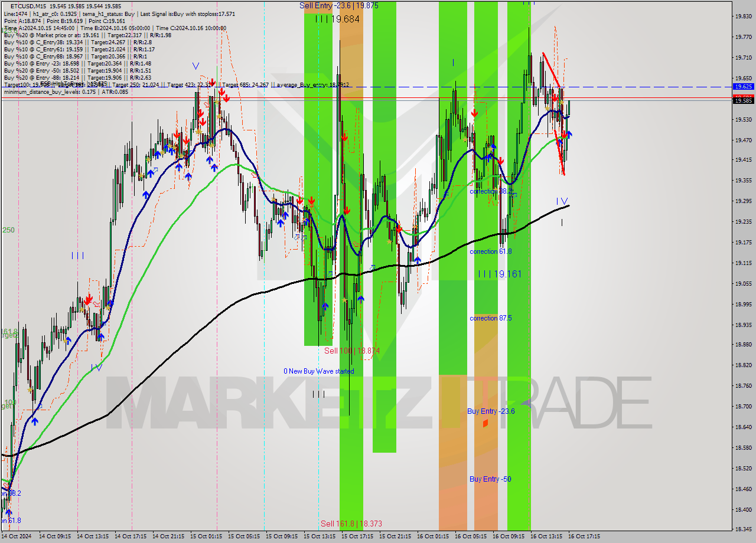Click the '15 Oct 13:15' time label
Screen dimensions: 756x543
(320, 537)
